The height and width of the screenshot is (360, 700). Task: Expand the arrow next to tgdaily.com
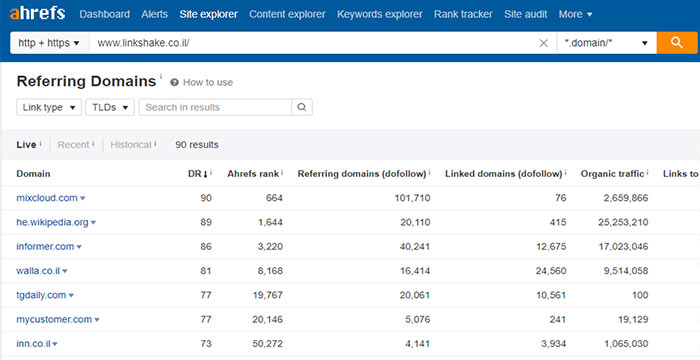coord(71,295)
